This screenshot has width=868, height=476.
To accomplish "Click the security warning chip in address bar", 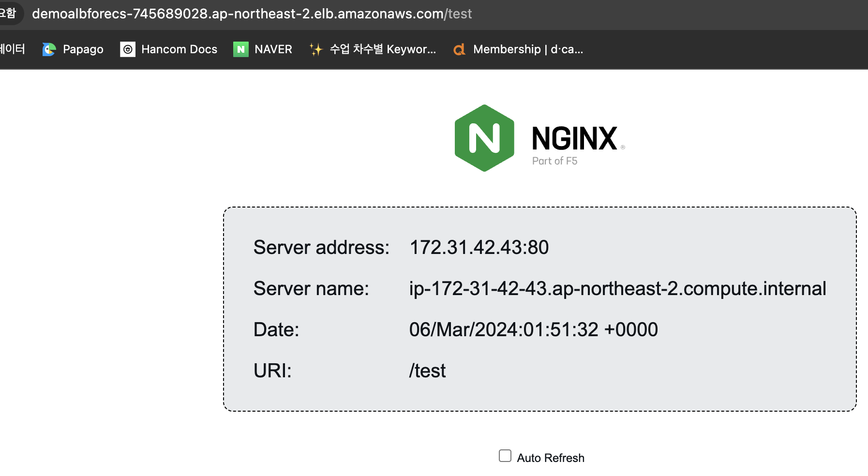I will (x=9, y=13).
